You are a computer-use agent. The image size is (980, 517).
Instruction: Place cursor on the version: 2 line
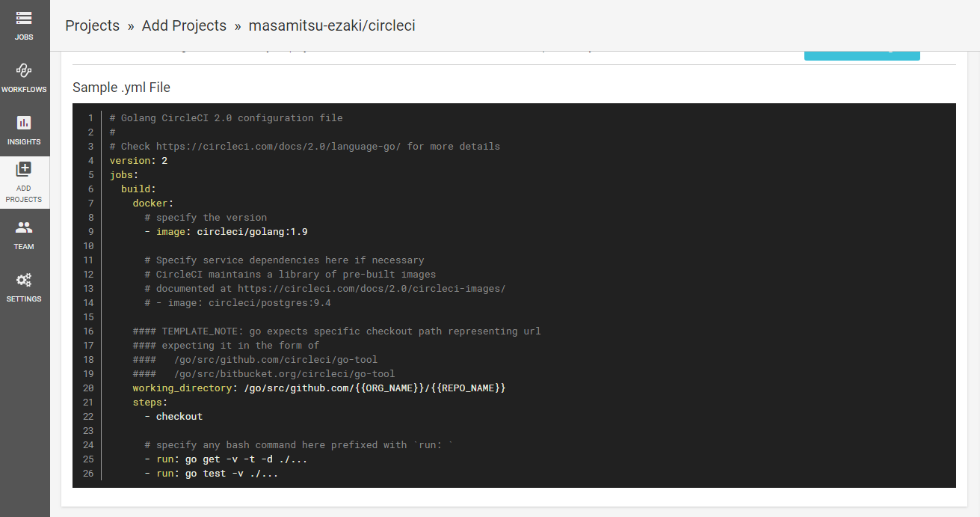(x=138, y=160)
